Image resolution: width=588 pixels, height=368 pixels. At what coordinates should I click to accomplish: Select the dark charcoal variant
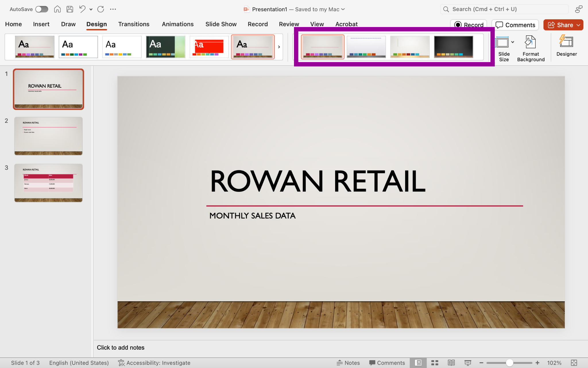454,47
